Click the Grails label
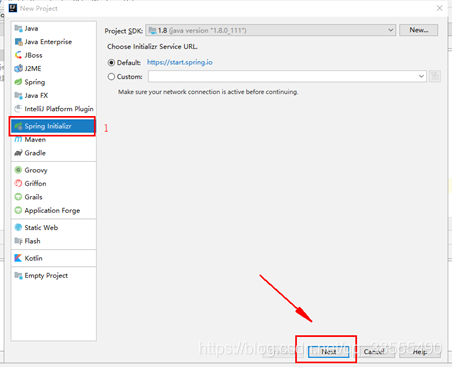This screenshot has width=452, height=367. 33,197
